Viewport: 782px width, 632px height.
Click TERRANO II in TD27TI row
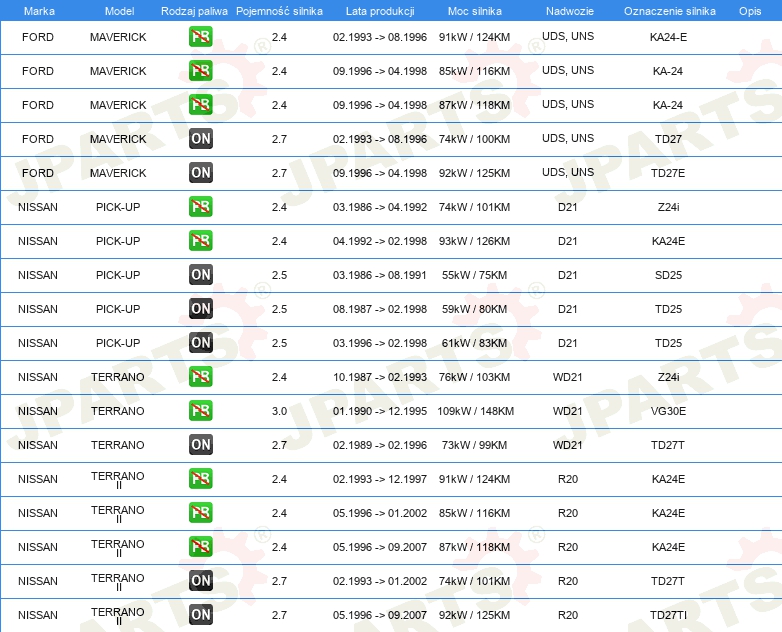(118, 616)
